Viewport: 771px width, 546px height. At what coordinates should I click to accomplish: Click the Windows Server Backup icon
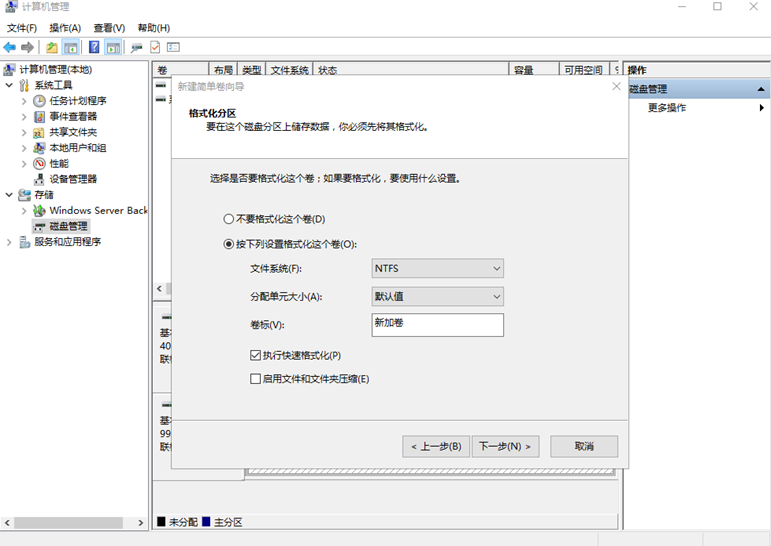tap(39, 211)
